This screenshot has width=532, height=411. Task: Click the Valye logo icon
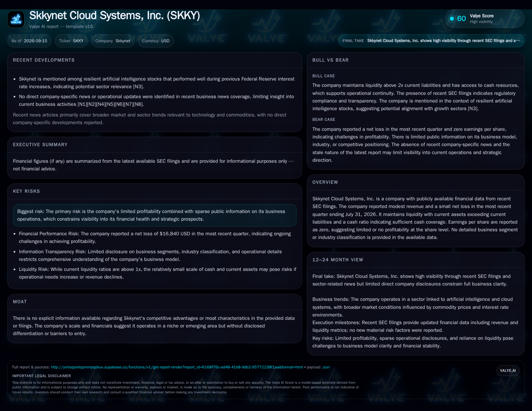click(16, 19)
